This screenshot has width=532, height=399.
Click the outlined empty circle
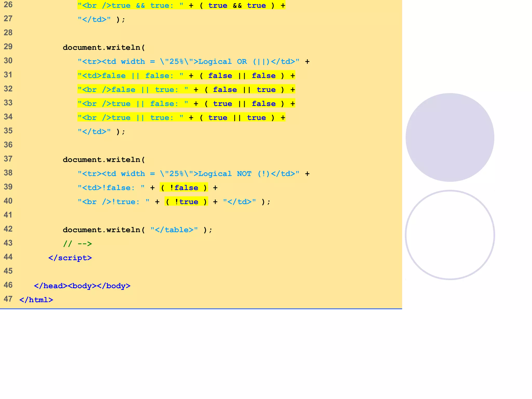pyautogui.click(x=450, y=235)
